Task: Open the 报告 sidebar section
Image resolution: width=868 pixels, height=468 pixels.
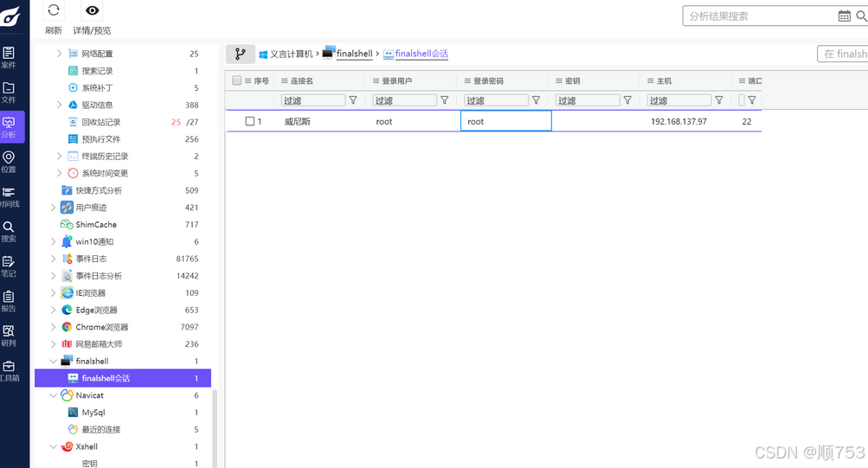Action: click(x=9, y=302)
